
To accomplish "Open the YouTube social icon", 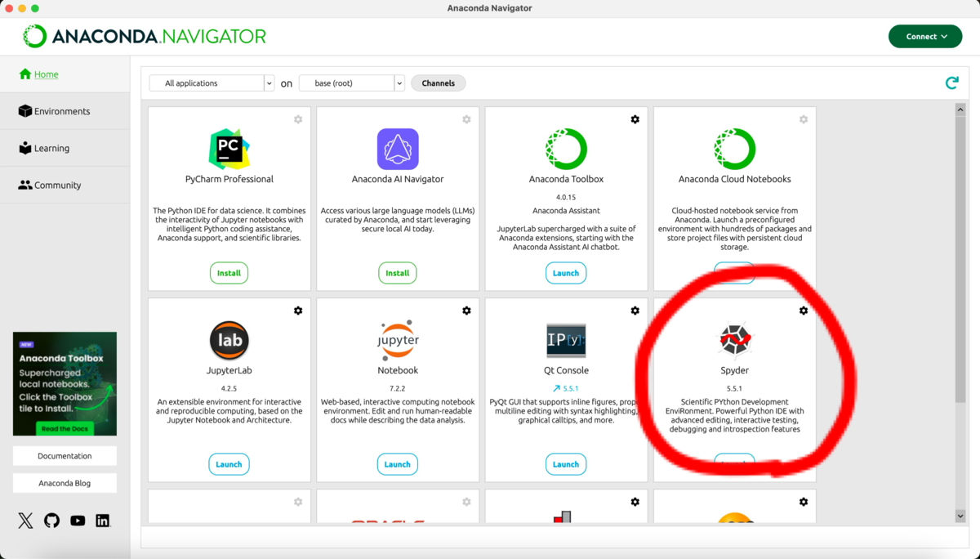I will click(x=78, y=521).
